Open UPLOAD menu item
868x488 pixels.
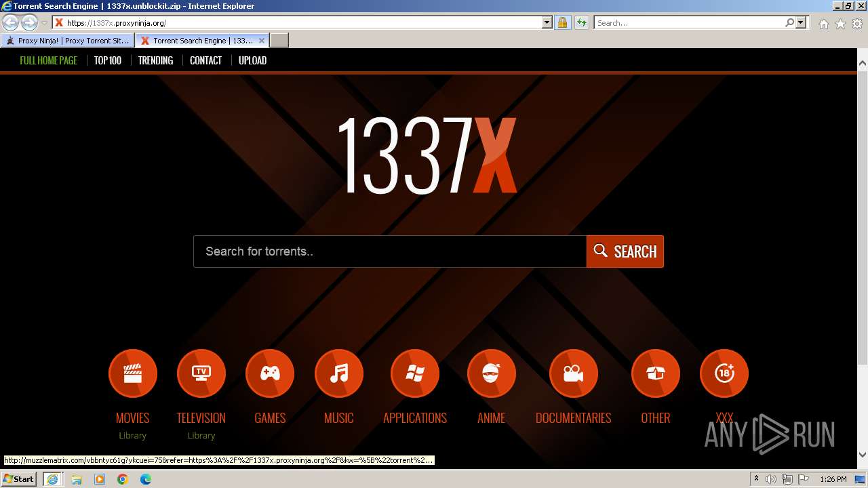coord(252,60)
